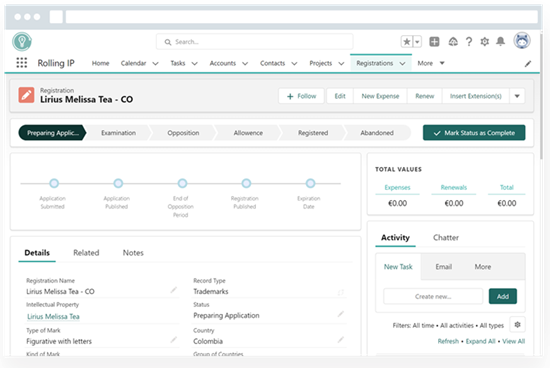Click Mark Status as Complete
The image size is (550, 368).
tap(474, 133)
